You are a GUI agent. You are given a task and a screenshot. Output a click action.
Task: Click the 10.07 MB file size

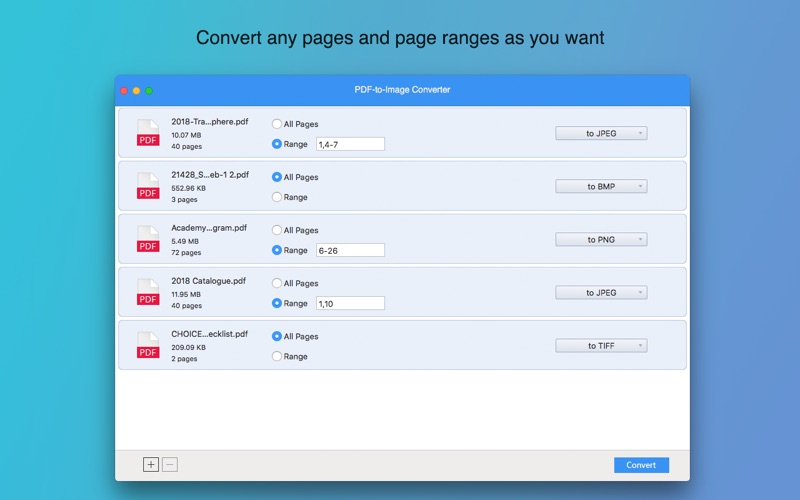[186, 135]
